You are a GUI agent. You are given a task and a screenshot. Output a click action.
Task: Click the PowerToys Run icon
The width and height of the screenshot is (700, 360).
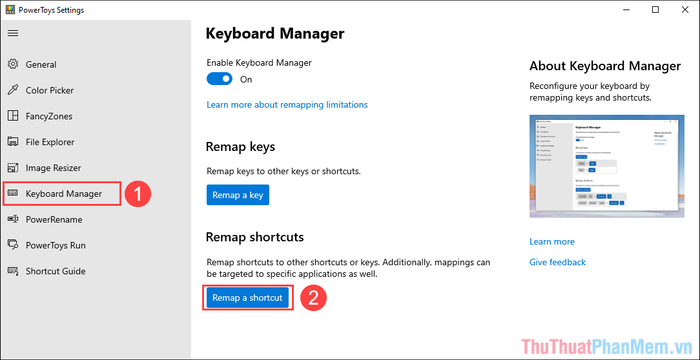[13, 245]
